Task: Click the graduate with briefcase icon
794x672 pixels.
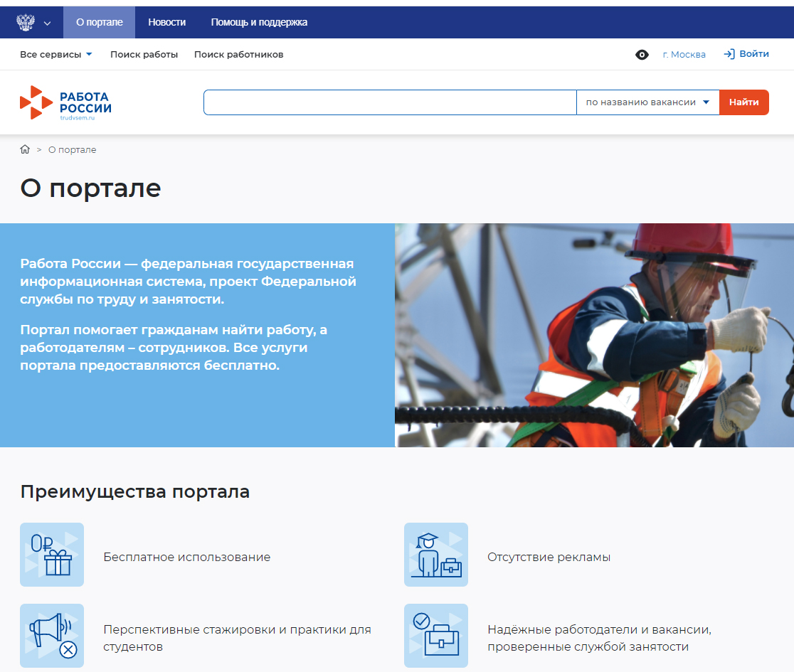Action: [x=436, y=555]
